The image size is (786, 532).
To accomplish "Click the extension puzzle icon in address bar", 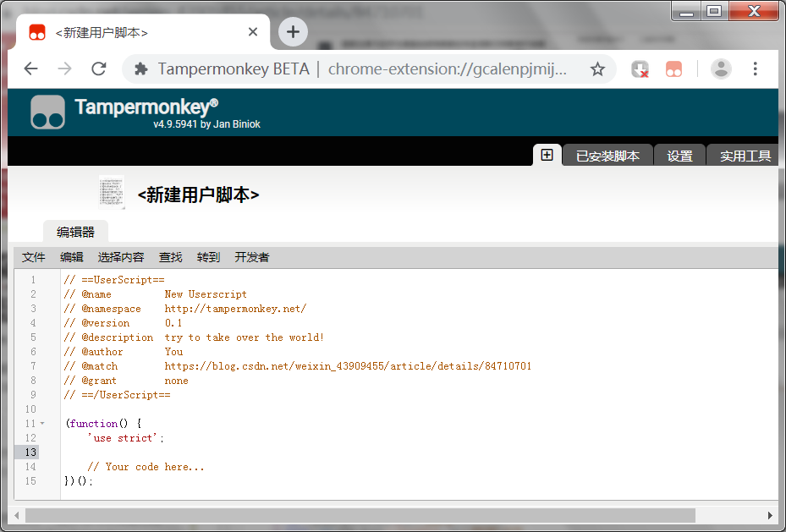I will pyautogui.click(x=141, y=69).
